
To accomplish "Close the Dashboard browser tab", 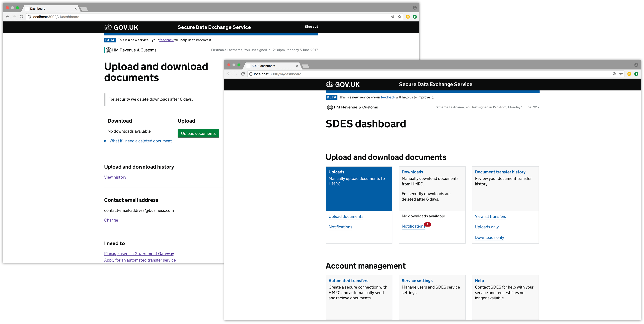I will pos(76,9).
